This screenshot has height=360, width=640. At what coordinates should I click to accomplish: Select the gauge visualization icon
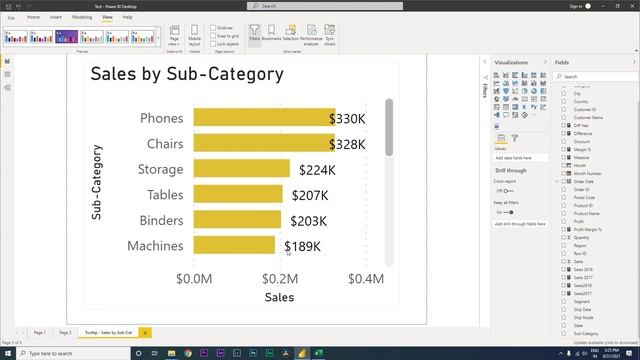pos(515,99)
